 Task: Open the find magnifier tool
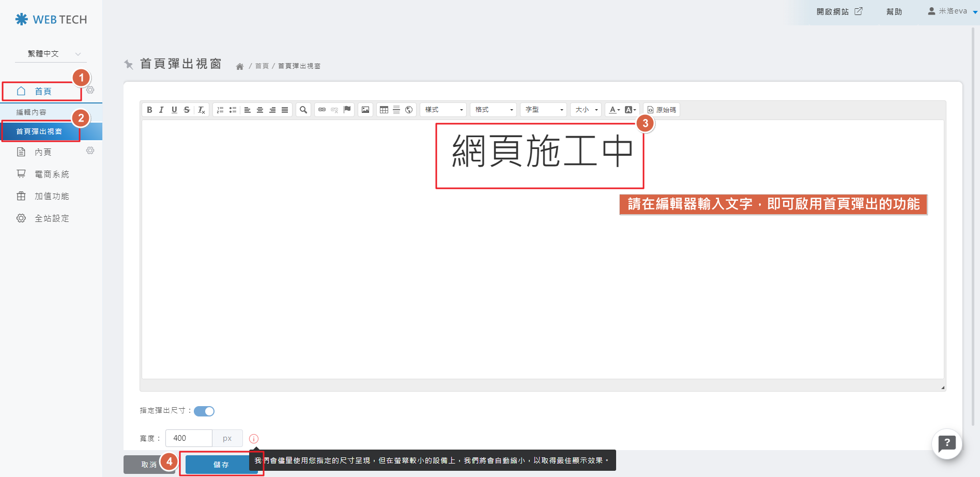coord(303,110)
